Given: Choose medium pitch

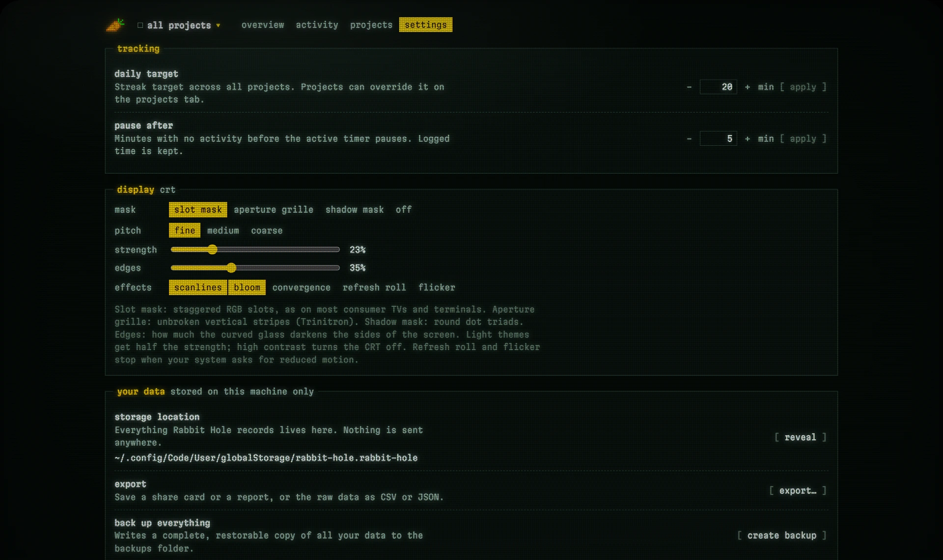Looking at the screenshot, I should (223, 231).
